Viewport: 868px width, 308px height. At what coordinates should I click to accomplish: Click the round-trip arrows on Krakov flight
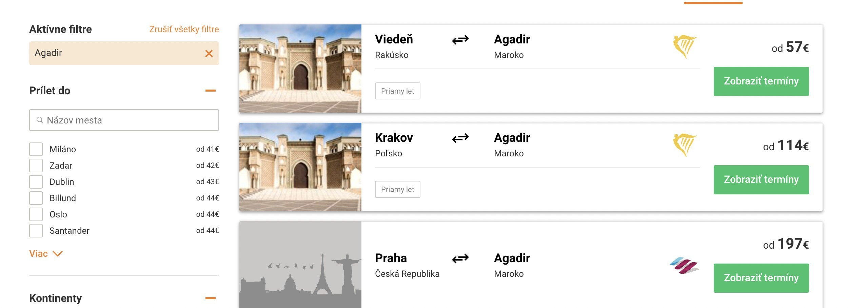point(460,138)
